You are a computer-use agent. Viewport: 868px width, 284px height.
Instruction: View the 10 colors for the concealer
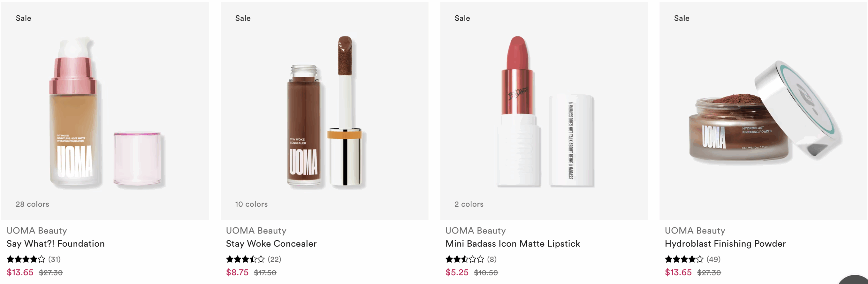pos(252,204)
